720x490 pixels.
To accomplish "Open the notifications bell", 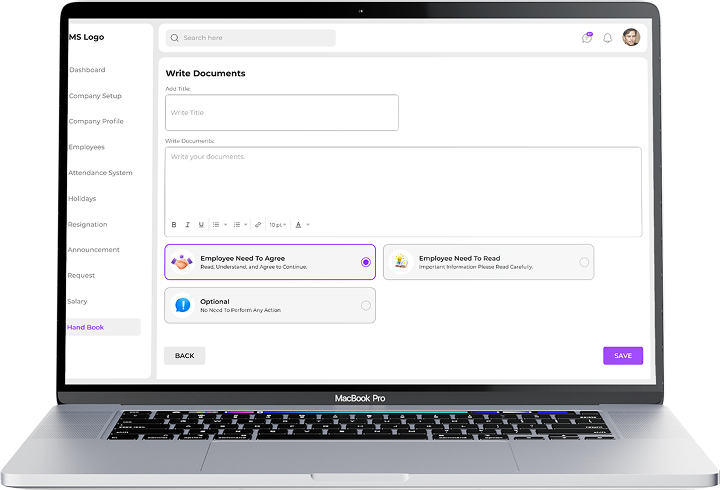I will pyautogui.click(x=607, y=38).
